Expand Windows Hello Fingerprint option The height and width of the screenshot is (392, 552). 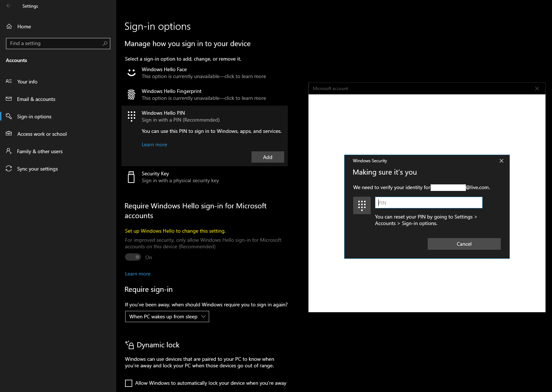pos(205,95)
